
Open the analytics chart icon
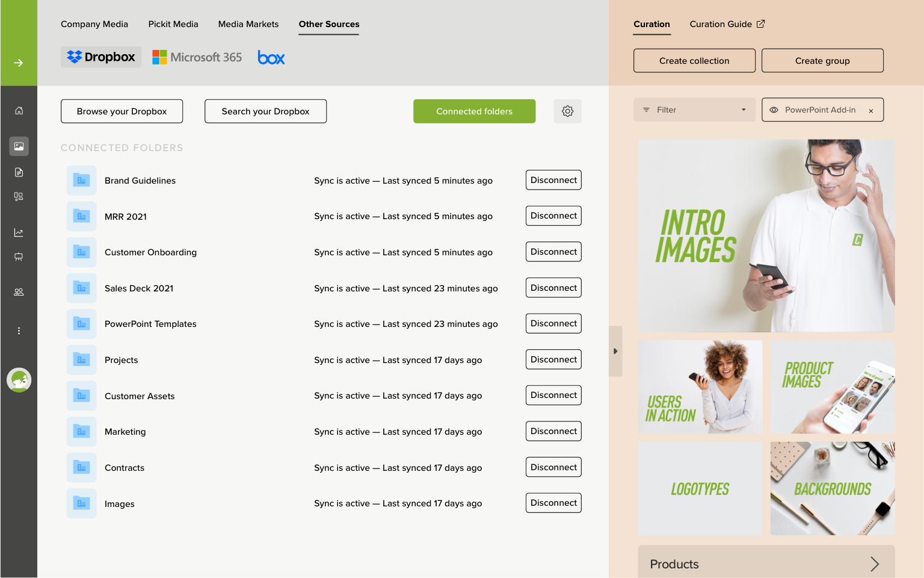point(19,232)
